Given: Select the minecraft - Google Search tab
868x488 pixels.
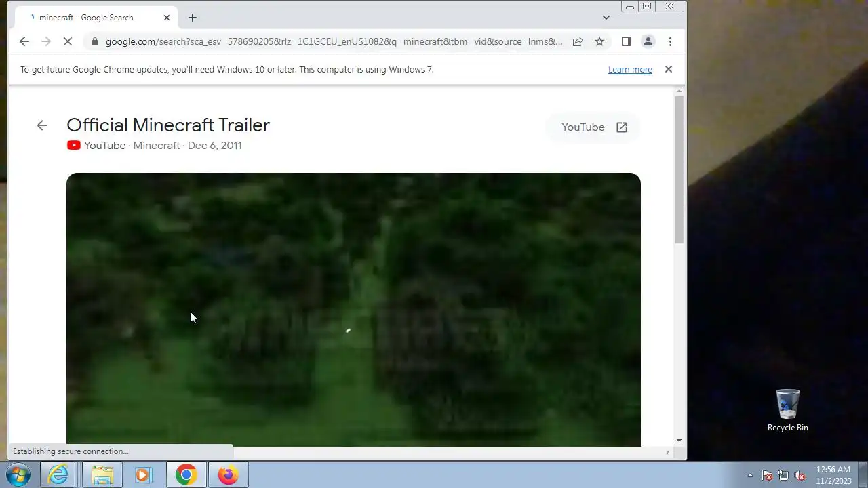Looking at the screenshot, I should click(x=95, y=18).
